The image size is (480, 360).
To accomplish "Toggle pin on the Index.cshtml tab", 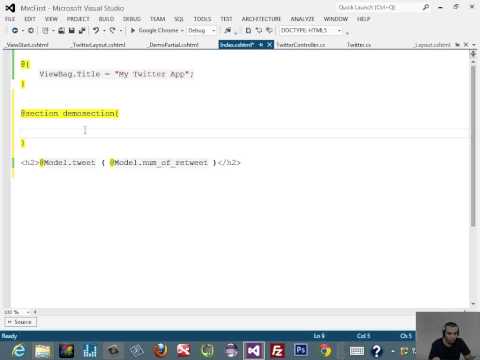I will click(x=261, y=45).
